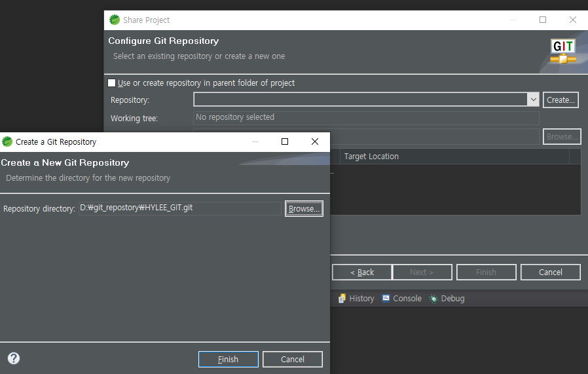Browse for the repository directory
This screenshot has width=588, height=374.
tap(304, 209)
